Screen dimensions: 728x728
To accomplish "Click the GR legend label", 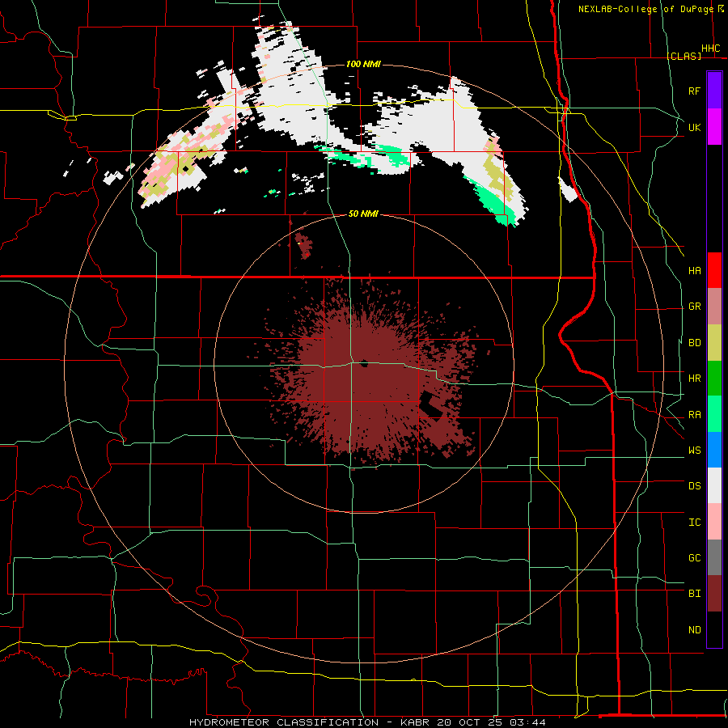I will [x=694, y=307].
